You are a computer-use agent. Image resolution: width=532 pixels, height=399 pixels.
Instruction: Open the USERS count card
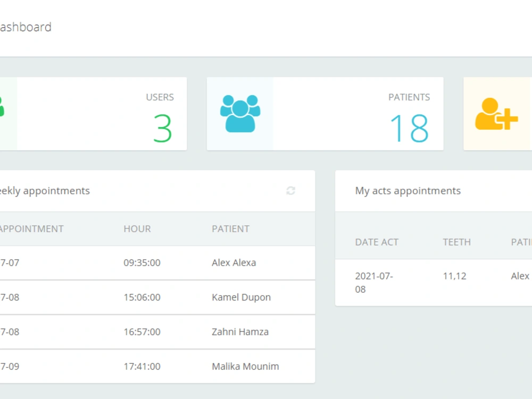click(93, 114)
